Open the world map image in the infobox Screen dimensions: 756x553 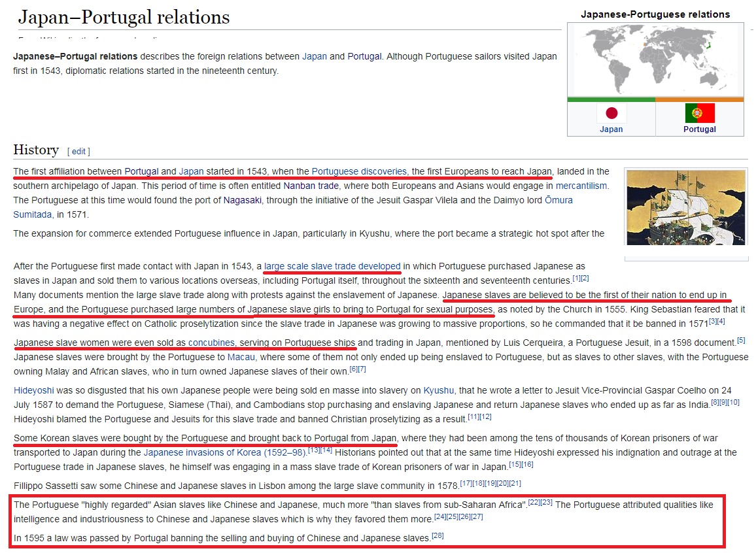pos(655,60)
